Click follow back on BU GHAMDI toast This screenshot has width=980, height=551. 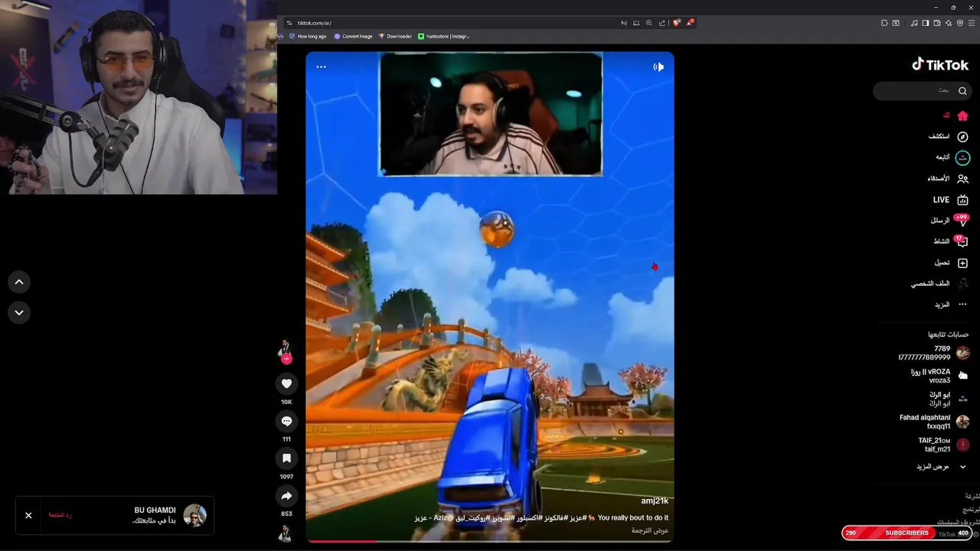tap(60, 515)
